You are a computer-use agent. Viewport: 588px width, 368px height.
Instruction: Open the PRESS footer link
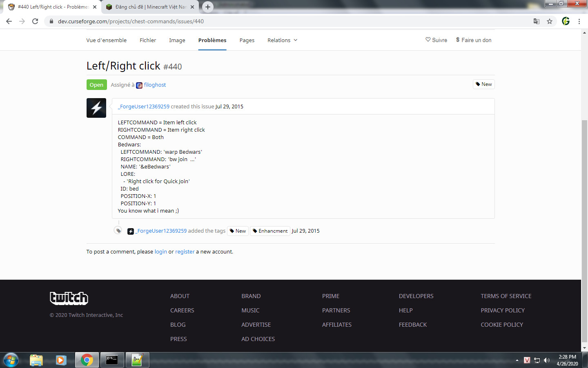(x=178, y=339)
